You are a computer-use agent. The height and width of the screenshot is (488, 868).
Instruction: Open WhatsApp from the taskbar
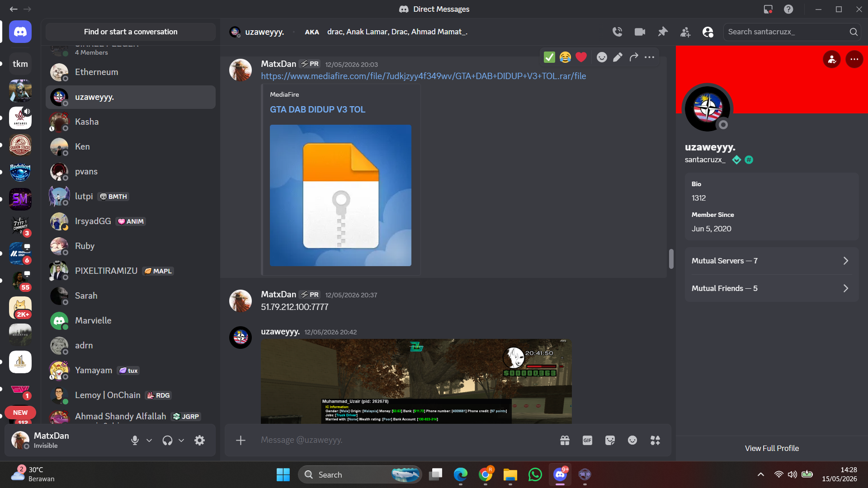(535, 474)
